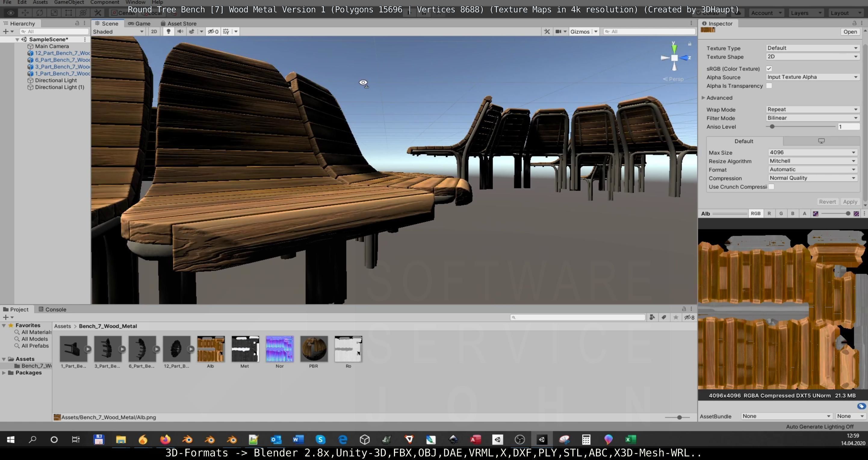Click the 2D view mode button
Image resolution: width=868 pixels, height=460 pixels.
point(154,31)
